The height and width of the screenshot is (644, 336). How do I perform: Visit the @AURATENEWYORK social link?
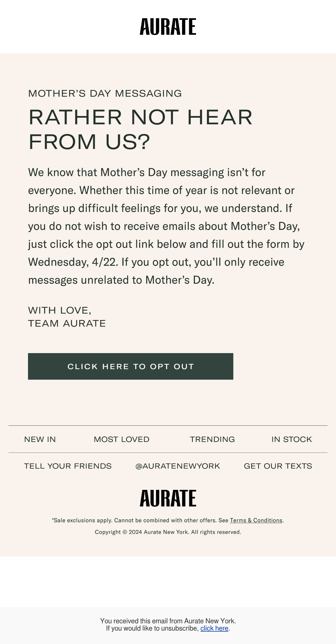178,466
